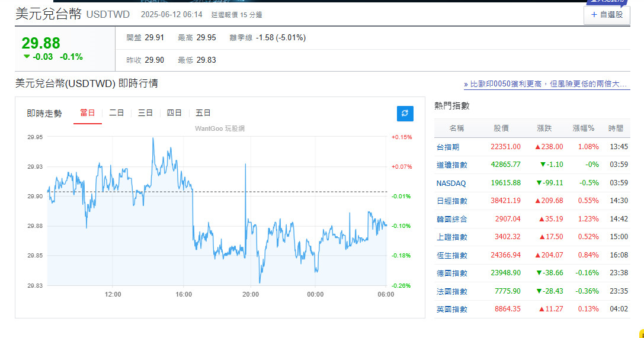Add USDTWD to 自選股 watchlist
Screen dimensions: 644x338
pyautogui.click(x=607, y=15)
